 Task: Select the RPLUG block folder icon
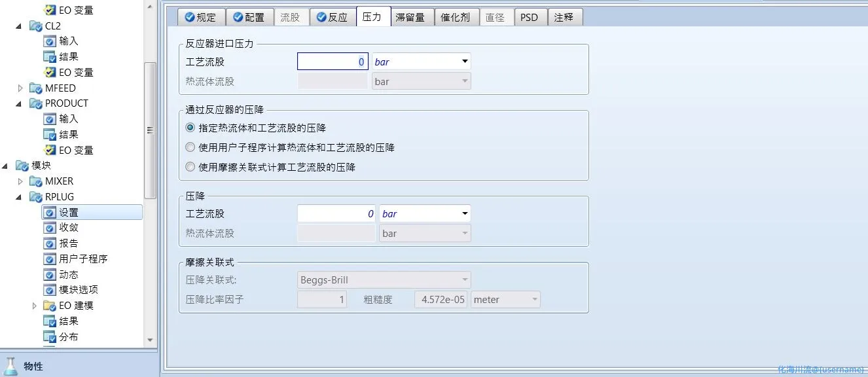[x=35, y=197]
